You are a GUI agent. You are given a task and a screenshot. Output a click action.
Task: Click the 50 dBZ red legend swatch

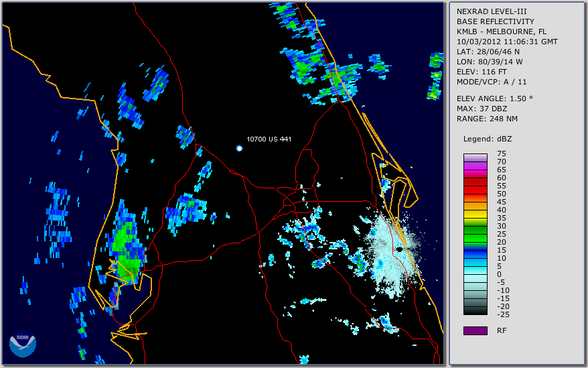(475, 190)
